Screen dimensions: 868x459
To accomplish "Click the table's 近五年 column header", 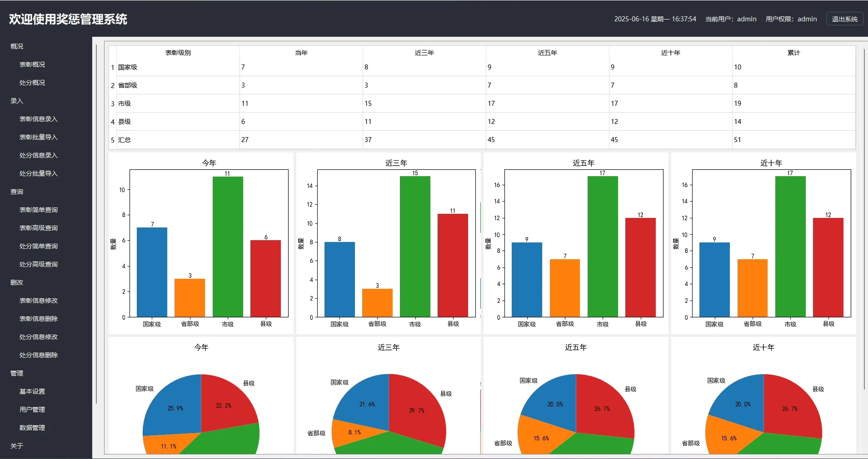I will pos(548,53).
